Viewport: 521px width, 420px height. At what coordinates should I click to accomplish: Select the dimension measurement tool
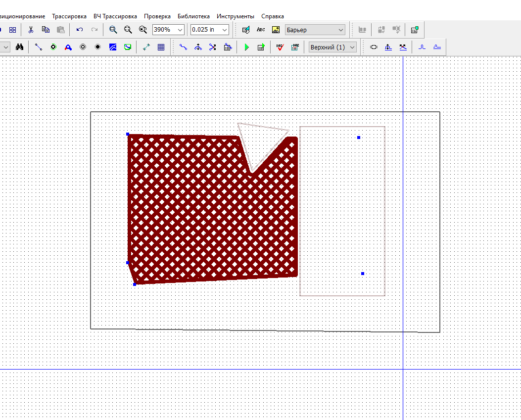146,47
